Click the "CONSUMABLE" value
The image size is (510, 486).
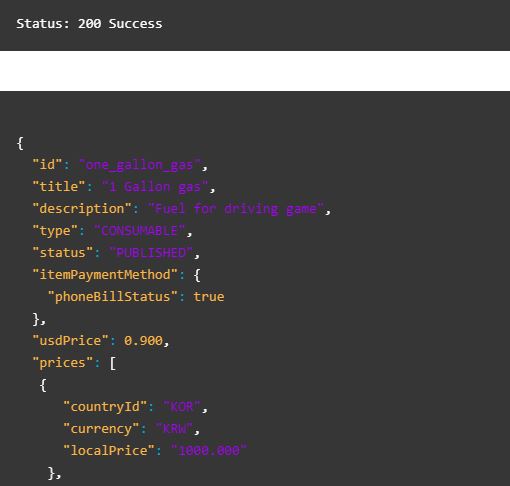pyautogui.click(x=139, y=231)
